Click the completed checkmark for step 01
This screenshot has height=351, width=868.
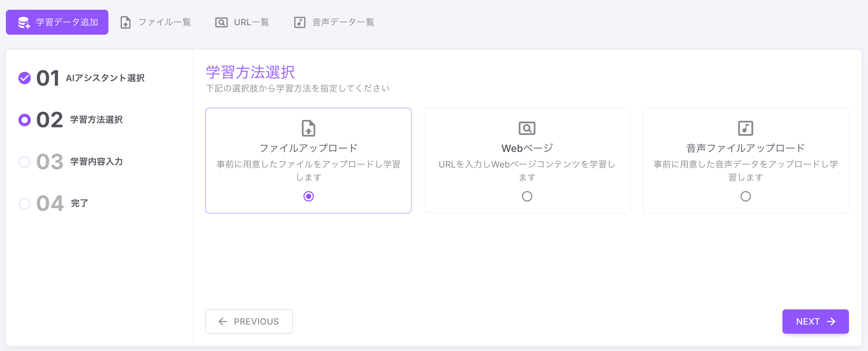coord(25,78)
